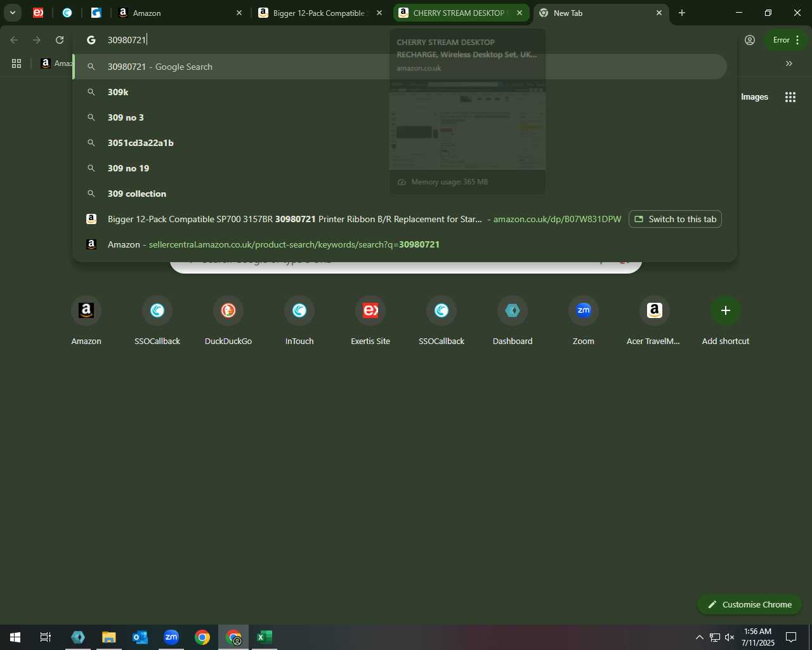Switch to the Bigger 12-Pack Compatible tab

coord(320,13)
